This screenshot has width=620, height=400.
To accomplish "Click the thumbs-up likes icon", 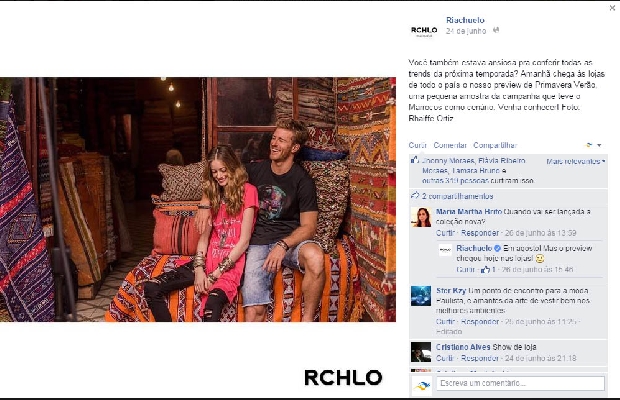I will pos(415,160).
